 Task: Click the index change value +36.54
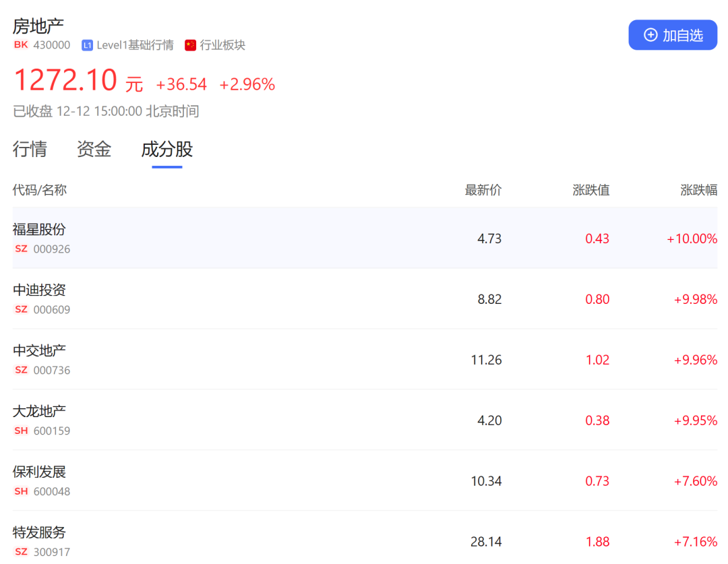pyautogui.click(x=181, y=84)
